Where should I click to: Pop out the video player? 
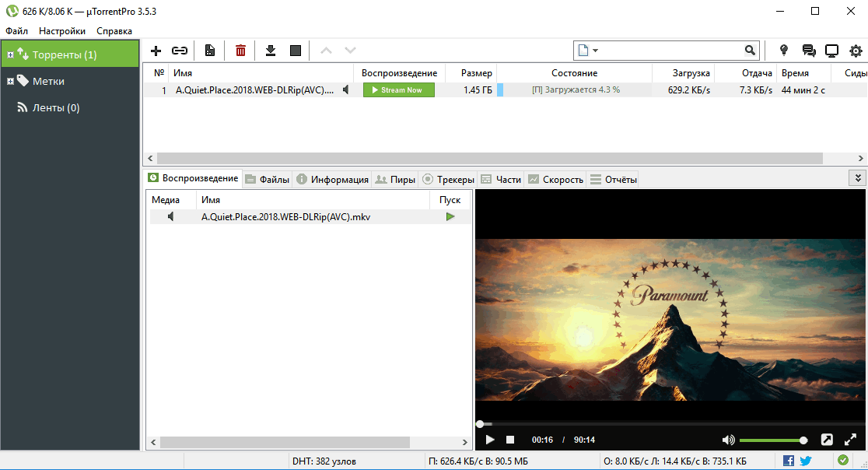coord(827,440)
